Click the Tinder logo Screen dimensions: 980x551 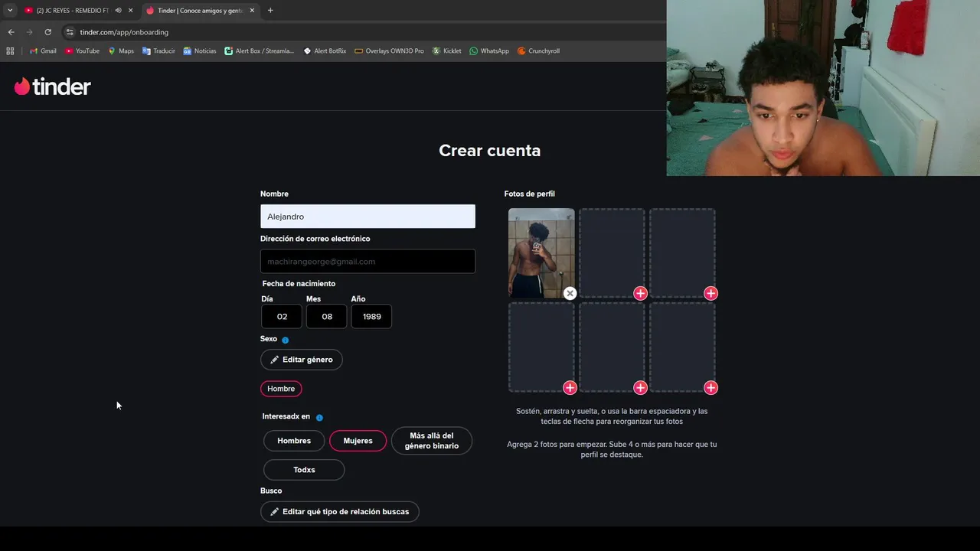pos(52,86)
